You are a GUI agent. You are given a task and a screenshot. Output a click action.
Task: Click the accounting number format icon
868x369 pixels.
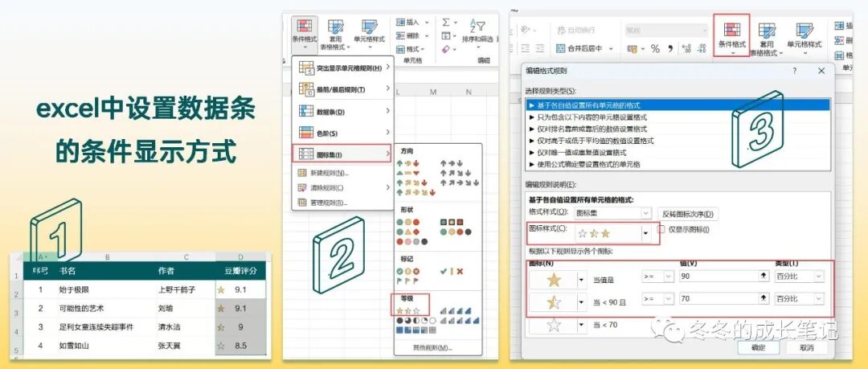click(x=633, y=49)
